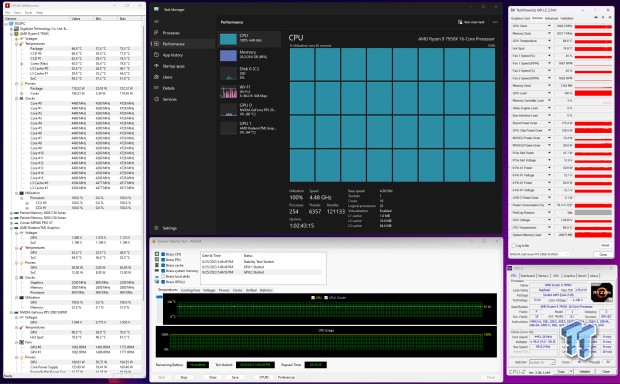Screen dimensions: 620x384
Task: Select the Memory performance thumbnail in Task Manager
Action: coord(249,55)
